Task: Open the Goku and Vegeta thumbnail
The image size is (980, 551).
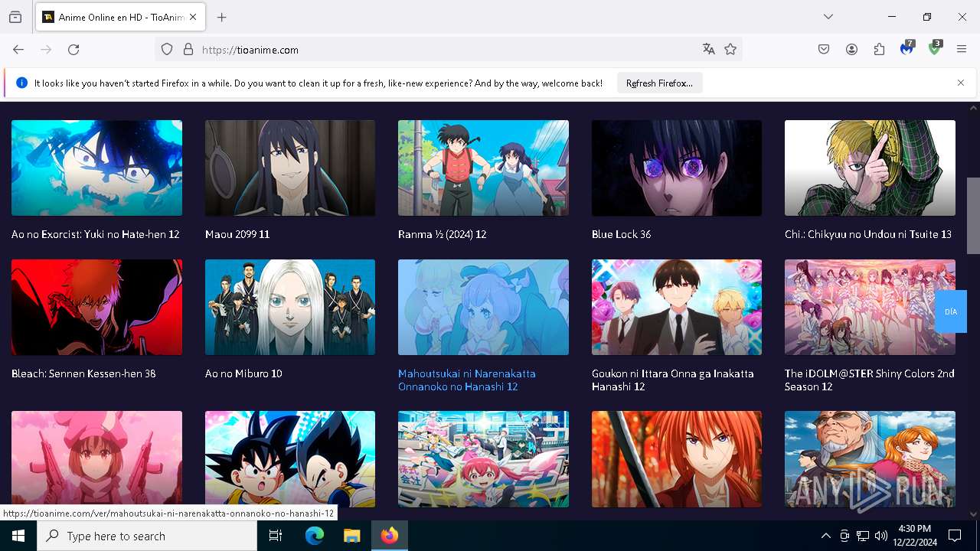Action: click(290, 459)
